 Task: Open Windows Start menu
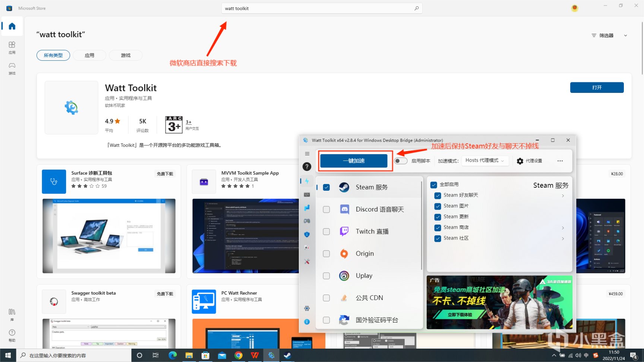pos(8,355)
